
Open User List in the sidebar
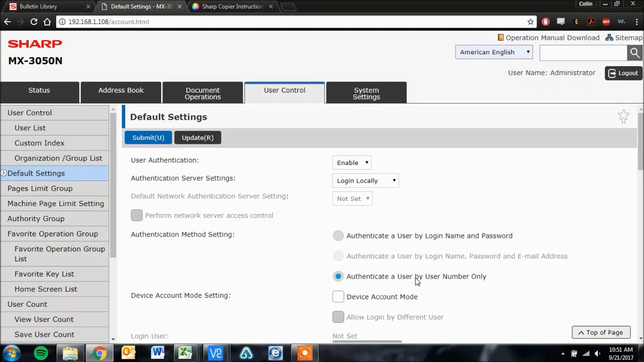54,128
